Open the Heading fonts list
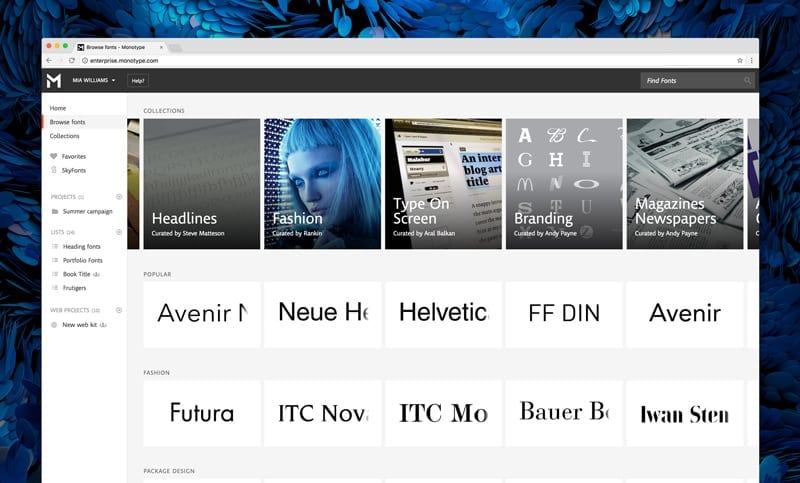This screenshot has width=800, height=483. tap(82, 246)
